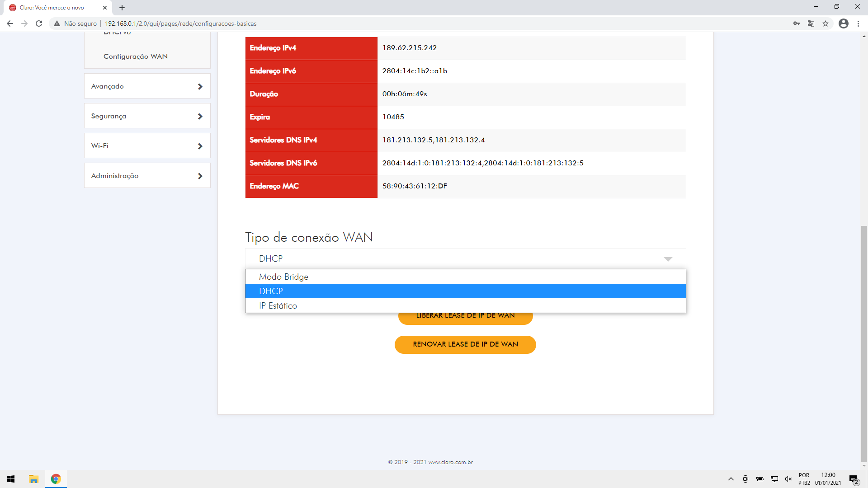Click the DNS IPv4 servers value
Screen dimensions: 868x488
434,140
